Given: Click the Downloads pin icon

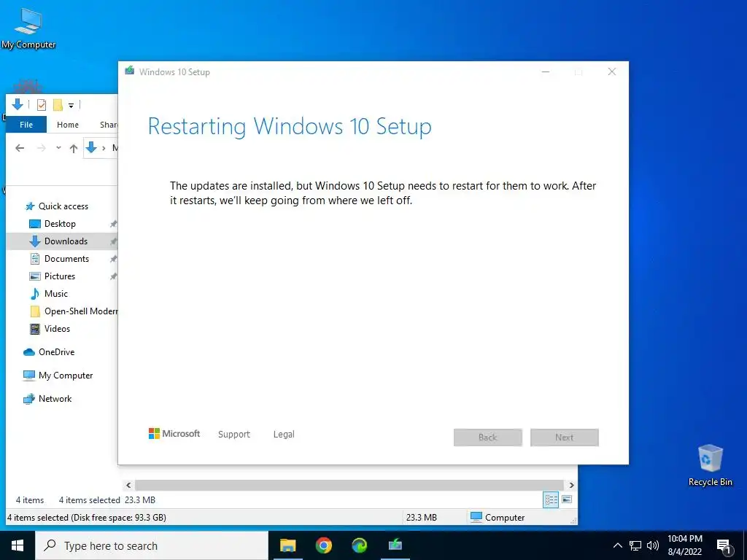Looking at the screenshot, I should tap(113, 241).
